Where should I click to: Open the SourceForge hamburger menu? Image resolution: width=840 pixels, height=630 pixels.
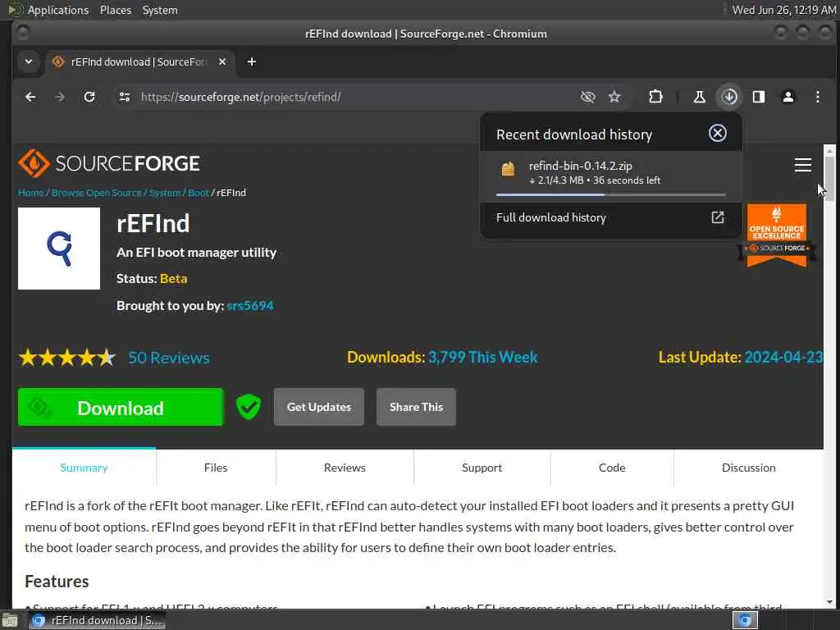pos(802,165)
